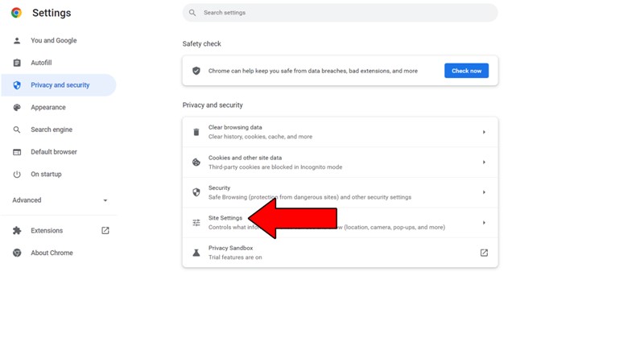Expand the Advanced section arrow
This screenshot has height=354, width=644.
click(x=105, y=200)
